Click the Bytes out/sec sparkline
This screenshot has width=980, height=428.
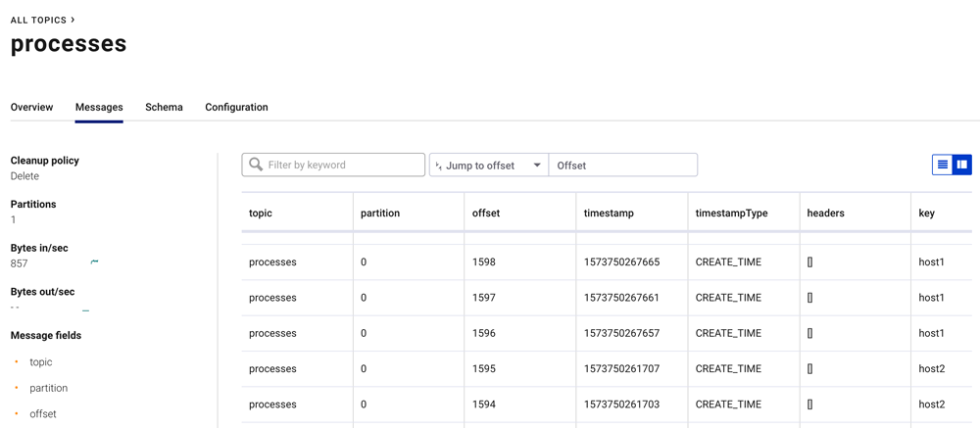[x=85, y=309]
